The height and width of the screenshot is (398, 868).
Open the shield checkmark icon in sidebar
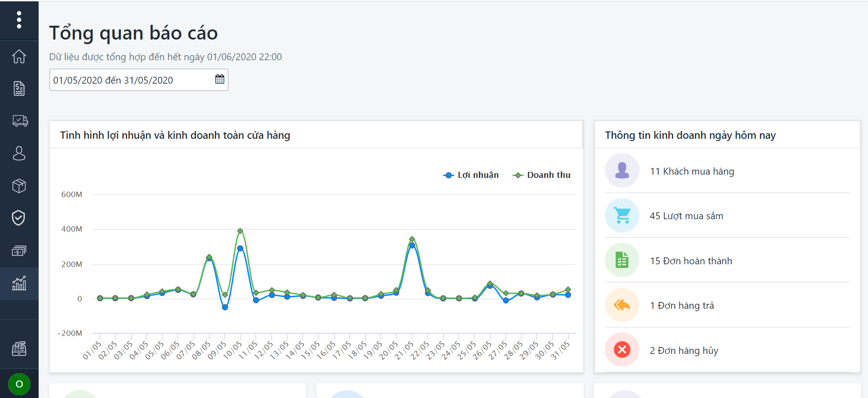(x=18, y=218)
